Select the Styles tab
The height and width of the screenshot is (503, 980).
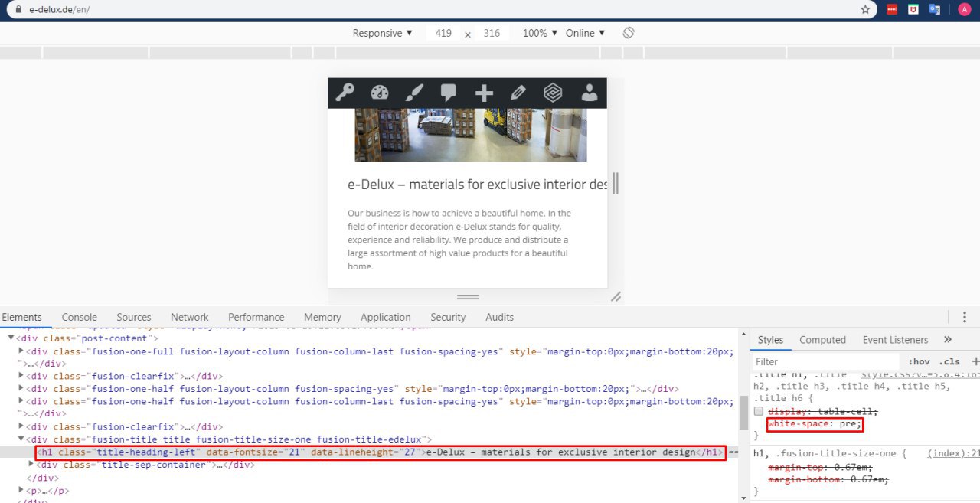tap(770, 340)
